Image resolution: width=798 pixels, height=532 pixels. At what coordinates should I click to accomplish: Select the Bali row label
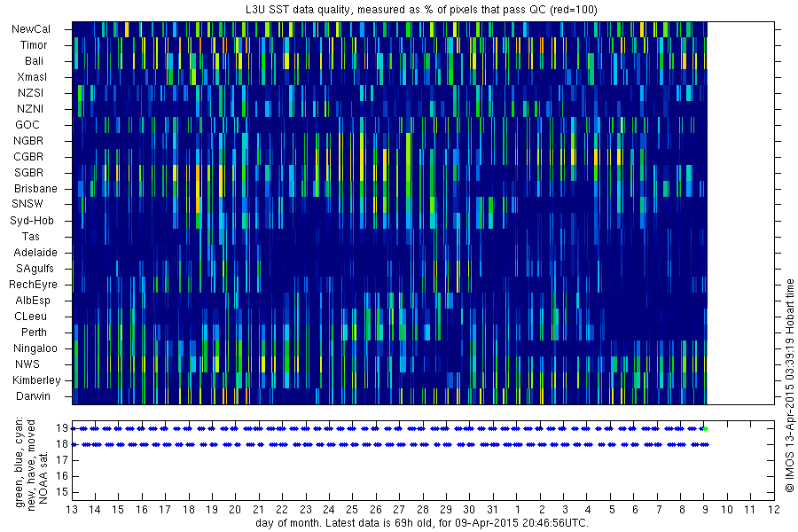pos(34,61)
